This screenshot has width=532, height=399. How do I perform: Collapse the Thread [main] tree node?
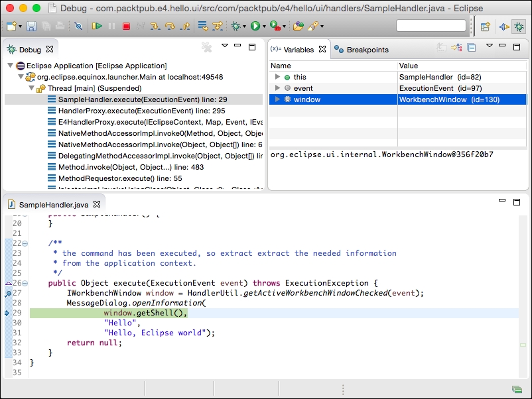32,88
